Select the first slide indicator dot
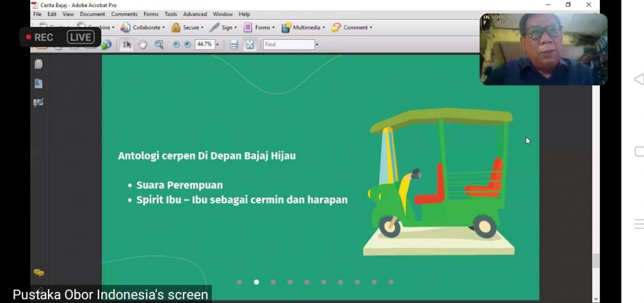 tap(239, 282)
